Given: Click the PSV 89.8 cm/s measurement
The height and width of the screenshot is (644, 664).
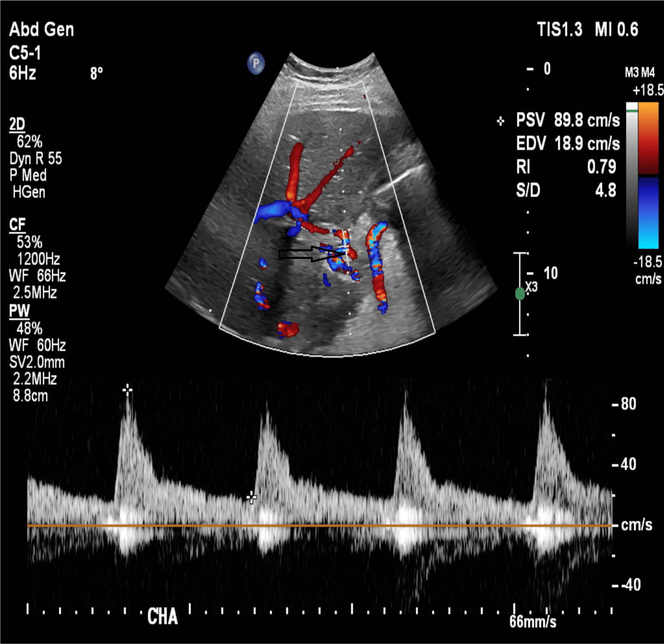Looking at the screenshot, I should pyautogui.click(x=568, y=120).
